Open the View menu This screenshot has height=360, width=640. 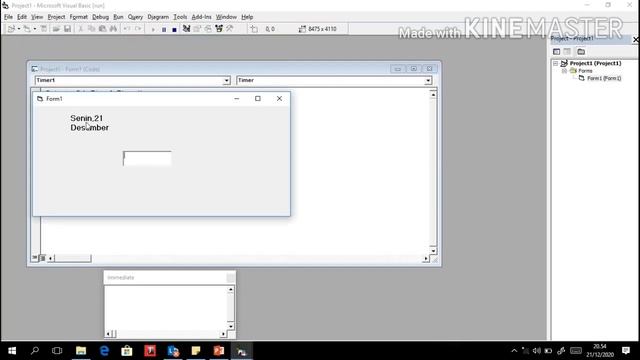pos(37,17)
